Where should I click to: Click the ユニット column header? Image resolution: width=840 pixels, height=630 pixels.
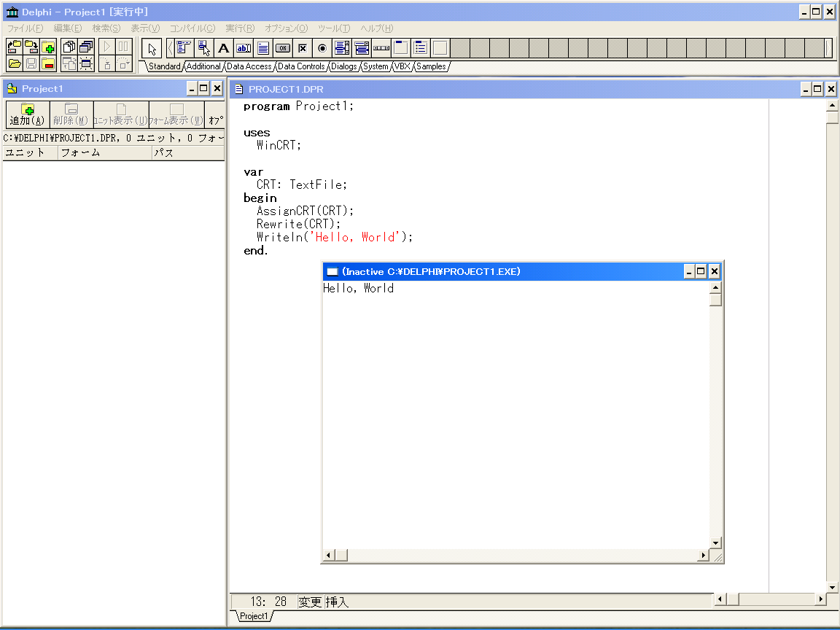coord(30,152)
